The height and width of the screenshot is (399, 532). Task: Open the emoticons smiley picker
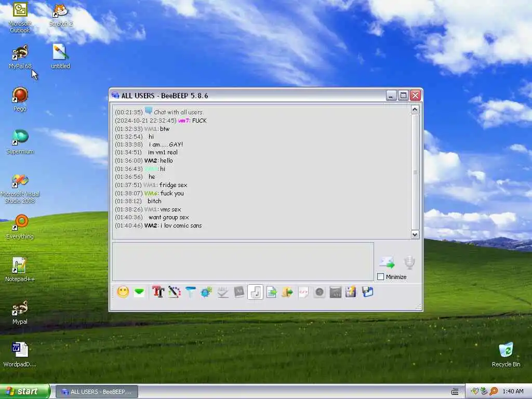(x=123, y=292)
